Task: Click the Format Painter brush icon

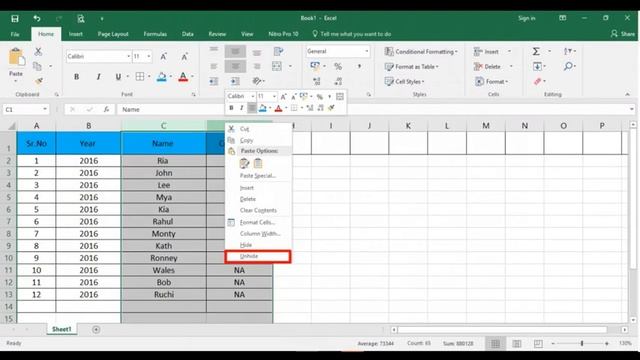Action: pos(38,81)
